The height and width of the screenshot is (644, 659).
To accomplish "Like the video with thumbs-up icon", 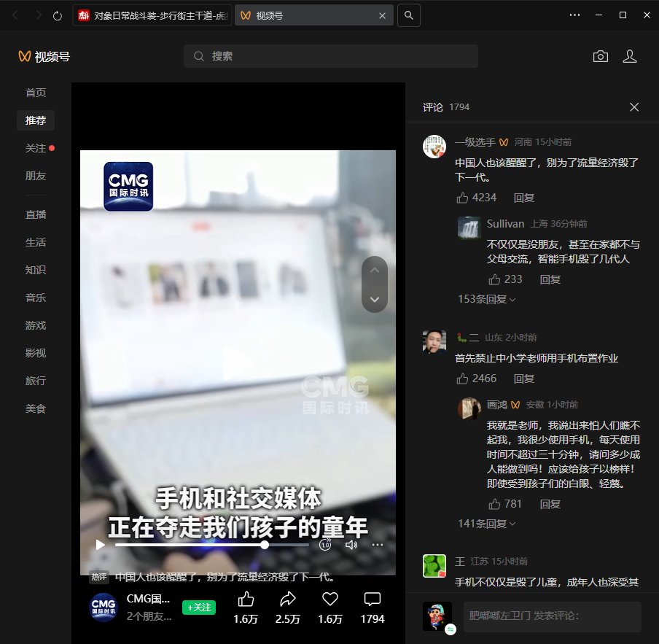I will (x=246, y=599).
